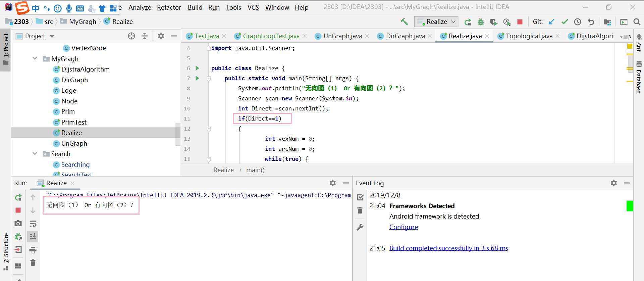Toggle soft-wrap in the Run console
This screenshot has width=644, height=281.
33,224
